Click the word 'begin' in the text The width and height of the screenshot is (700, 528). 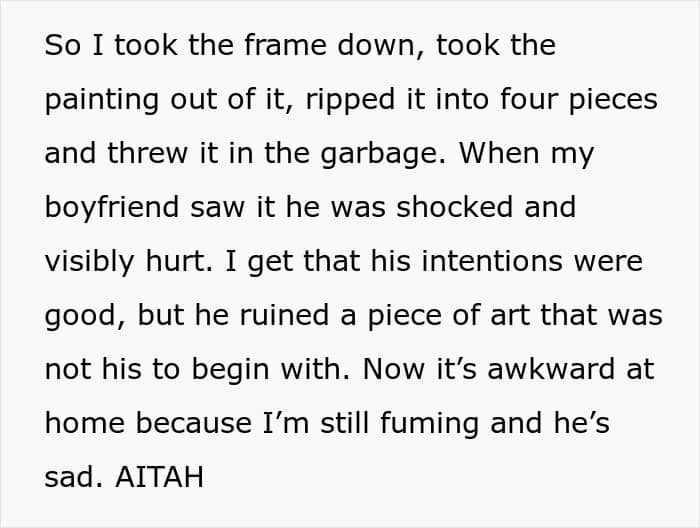coord(230,370)
